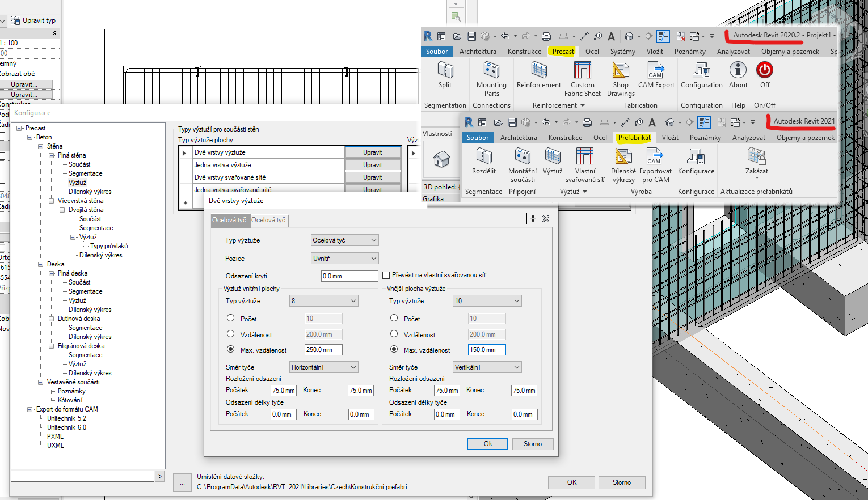
Task: Open Architektura tab in Revit 2021 ribbon
Action: 519,138
